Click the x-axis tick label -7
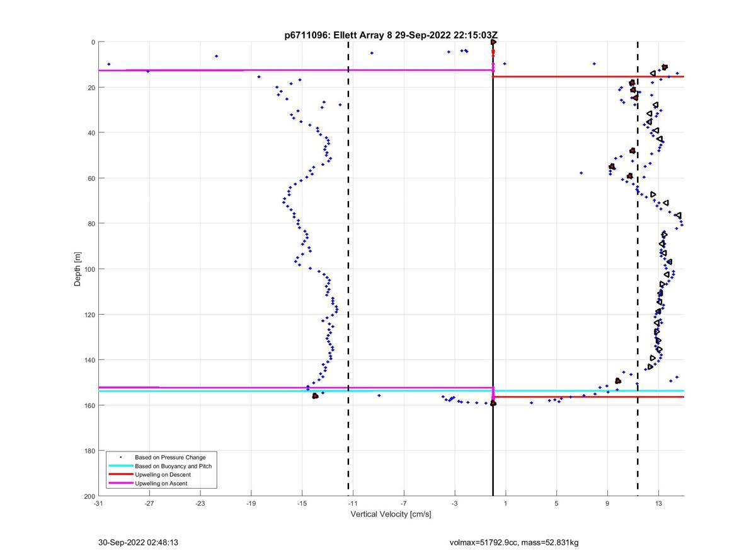756x558 pixels. click(x=404, y=504)
